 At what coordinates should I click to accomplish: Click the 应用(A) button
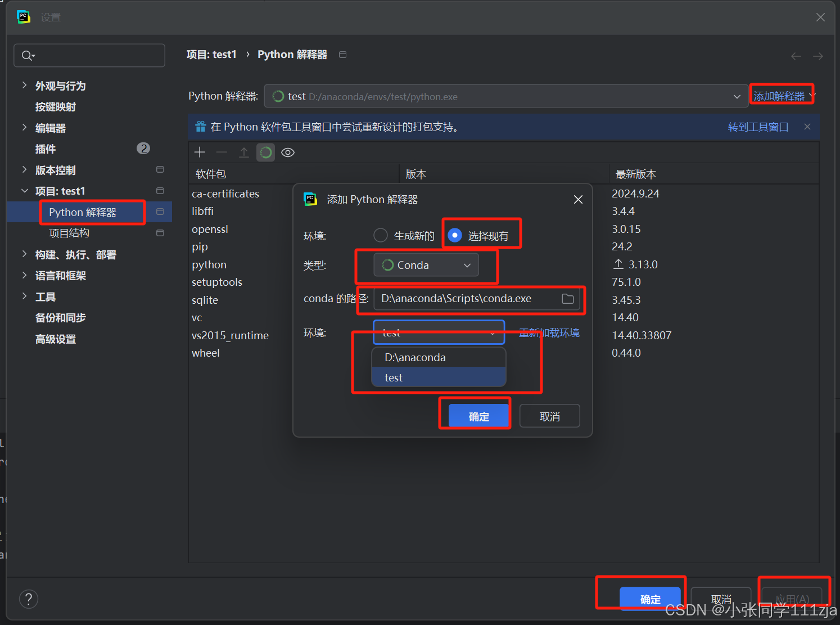(792, 599)
